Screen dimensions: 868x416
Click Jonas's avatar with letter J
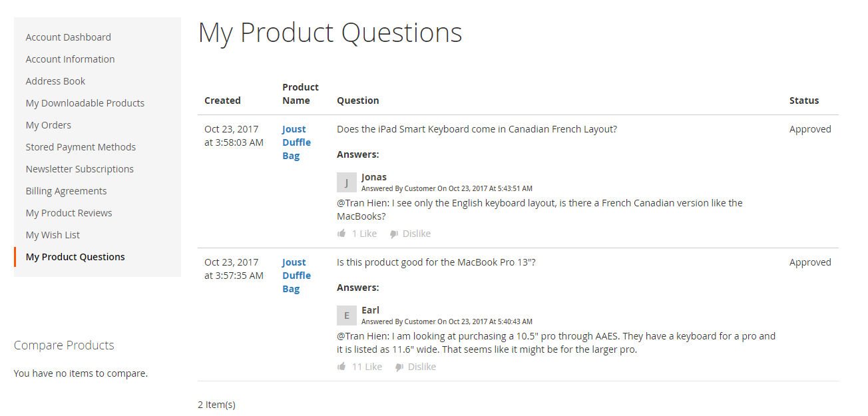tap(347, 182)
